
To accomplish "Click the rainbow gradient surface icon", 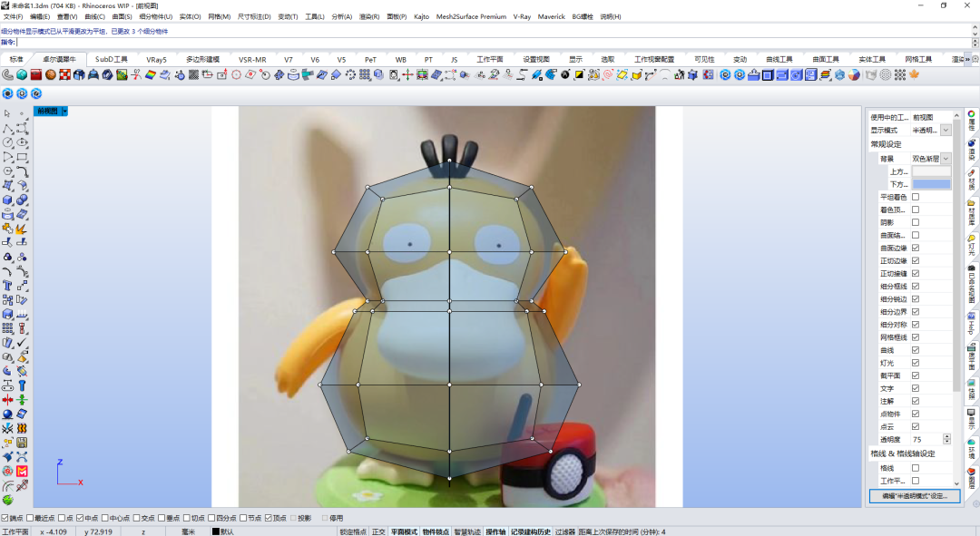I will click(151, 75).
